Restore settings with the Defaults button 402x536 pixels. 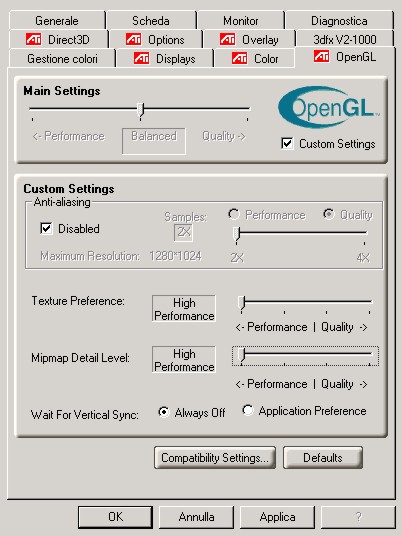point(323,457)
